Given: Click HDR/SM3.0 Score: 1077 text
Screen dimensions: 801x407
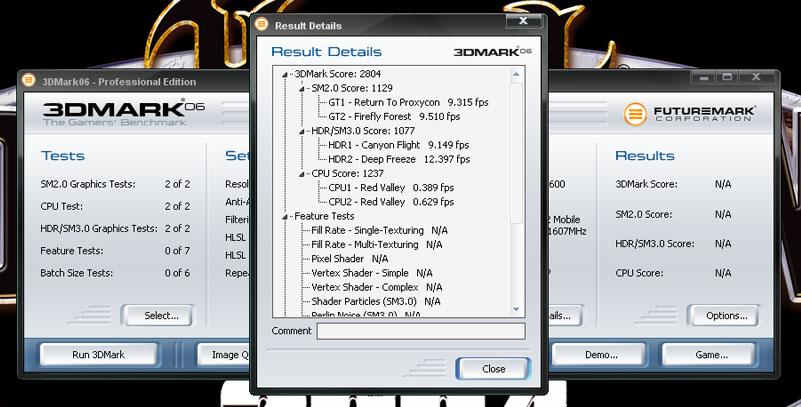Looking at the screenshot, I should (x=363, y=131).
